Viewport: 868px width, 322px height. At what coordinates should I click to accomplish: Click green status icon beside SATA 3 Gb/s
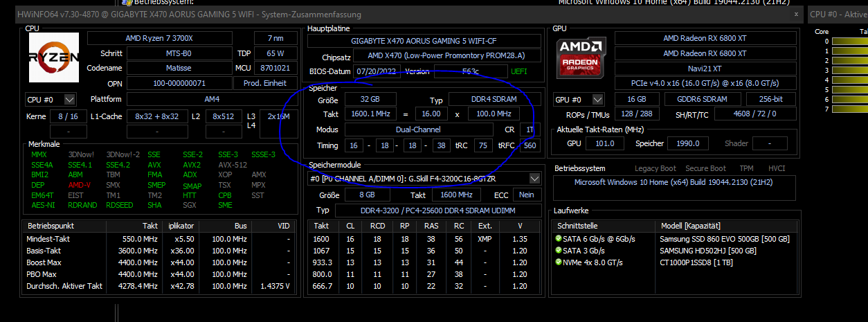tap(558, 251)
